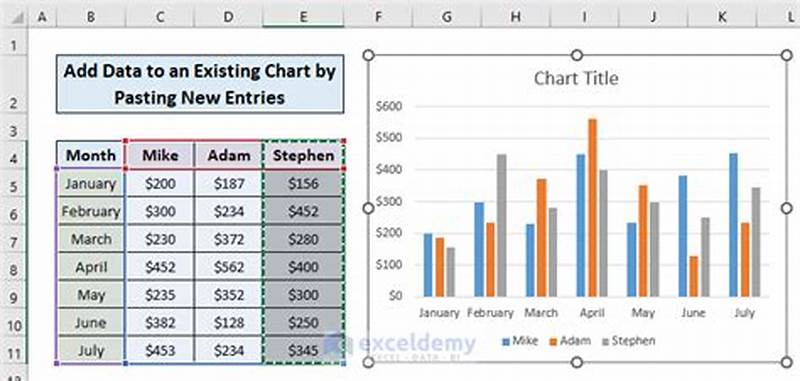This screenshot has height=381, width=800.
Task: Click the Stephen legend entry
Action: [x=629, y=341]
